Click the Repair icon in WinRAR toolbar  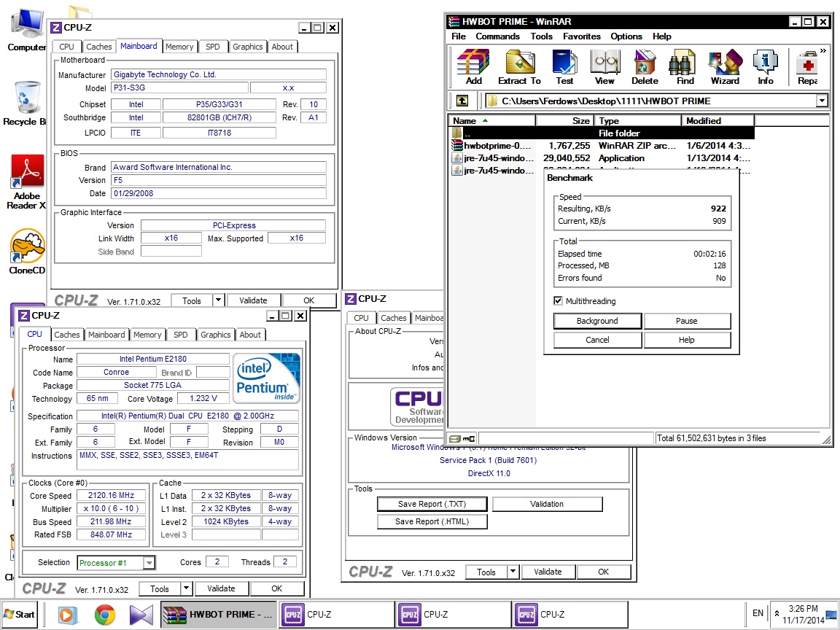(x=806, y=67)
